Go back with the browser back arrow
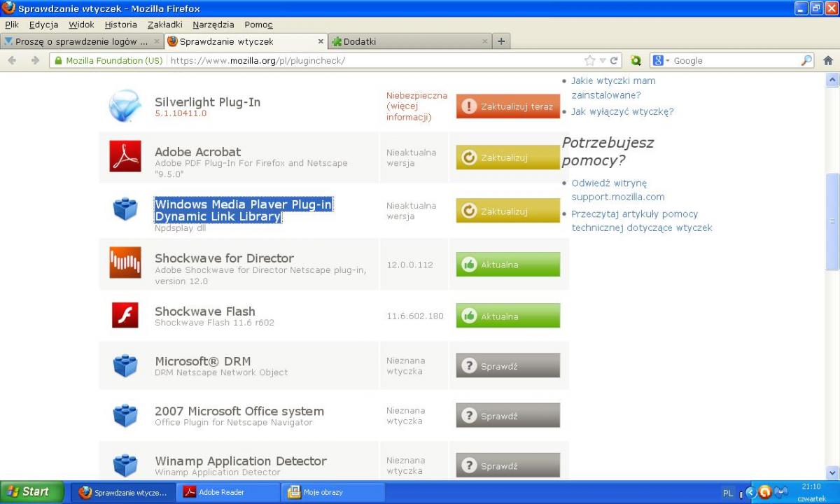 [x=13, y=61]
